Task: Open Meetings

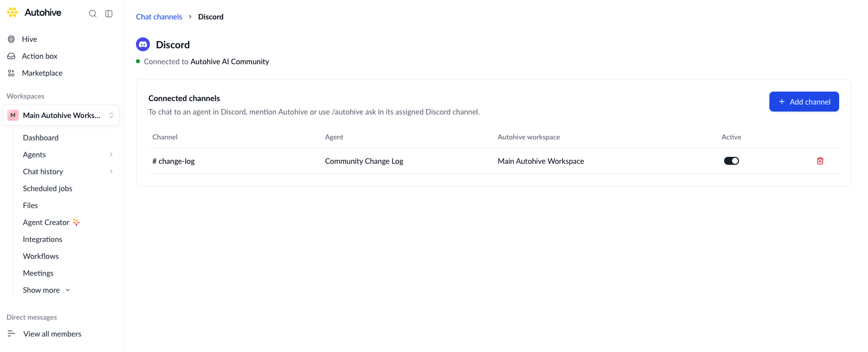Action: click(38, 273)
